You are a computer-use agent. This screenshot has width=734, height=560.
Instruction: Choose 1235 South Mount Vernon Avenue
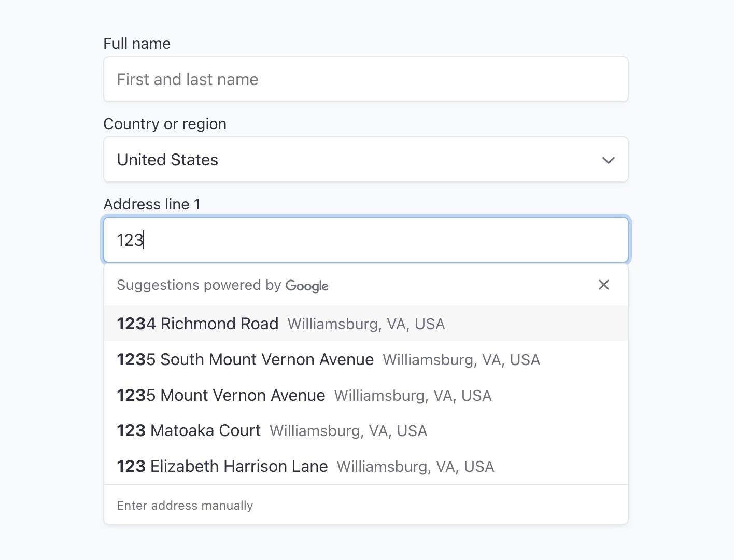coord(366,359)
